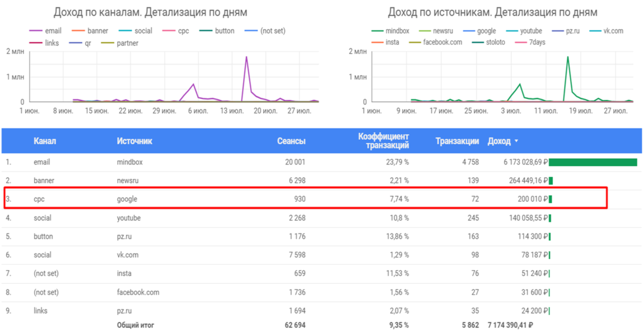The image size is (644, 336).
Task: Click the long green revenue bar for mindbox
Action: coord(593,162)
